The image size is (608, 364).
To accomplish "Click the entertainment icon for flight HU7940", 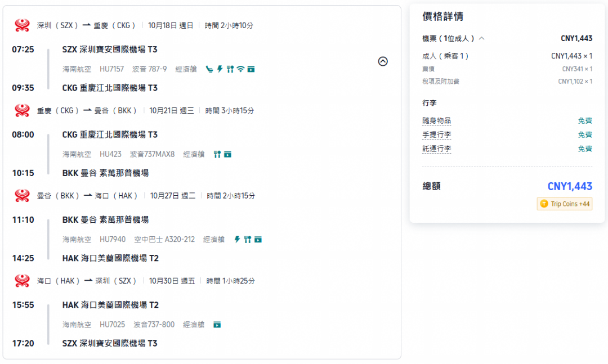I will pos(258,240).
